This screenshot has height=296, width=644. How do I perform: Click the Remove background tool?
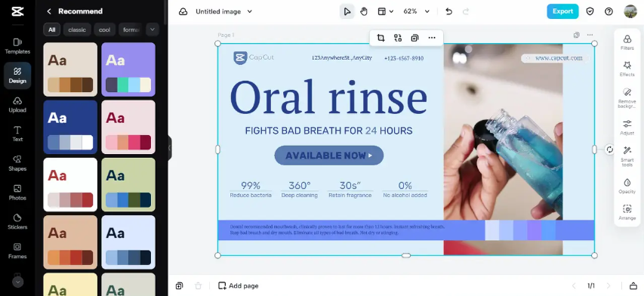point(627,97)
